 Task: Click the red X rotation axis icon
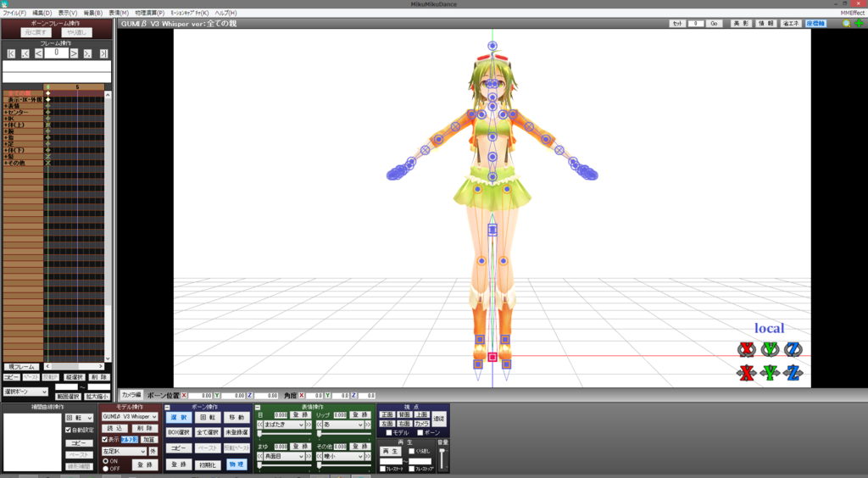click(x=747, y=350)
